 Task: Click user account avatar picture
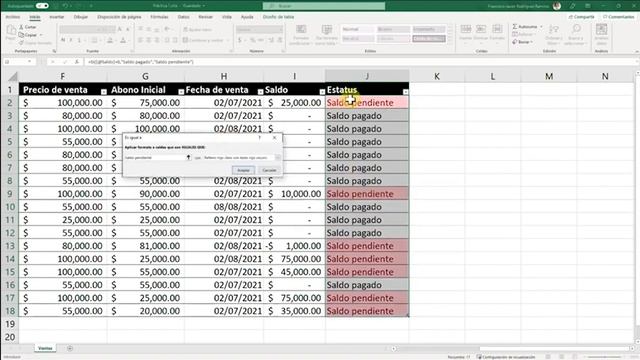point(557,6)
